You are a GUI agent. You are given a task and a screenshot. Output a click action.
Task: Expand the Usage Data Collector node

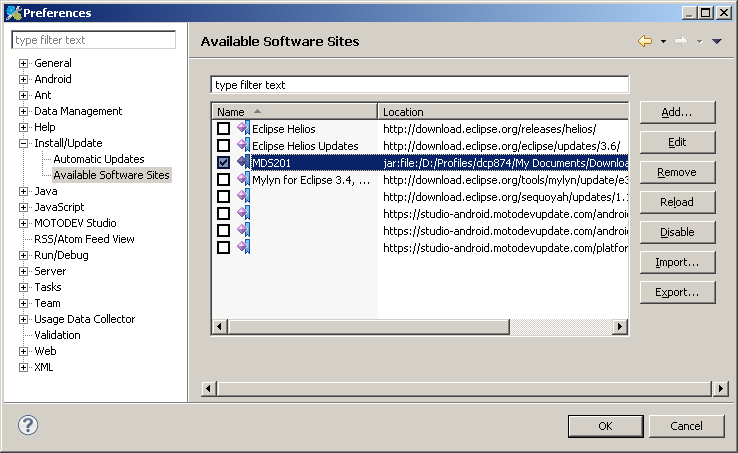23,319
